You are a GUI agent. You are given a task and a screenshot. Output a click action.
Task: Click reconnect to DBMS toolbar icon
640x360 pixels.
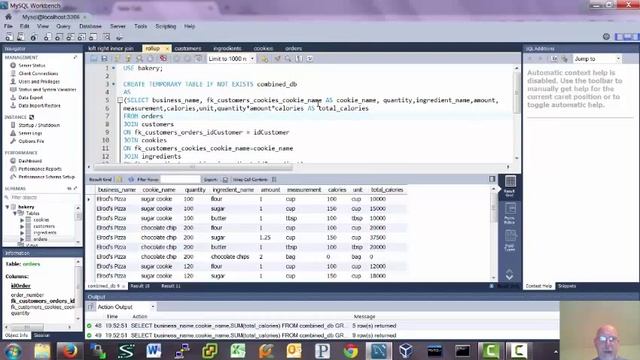pyautogui.click(x=119, y=37)
